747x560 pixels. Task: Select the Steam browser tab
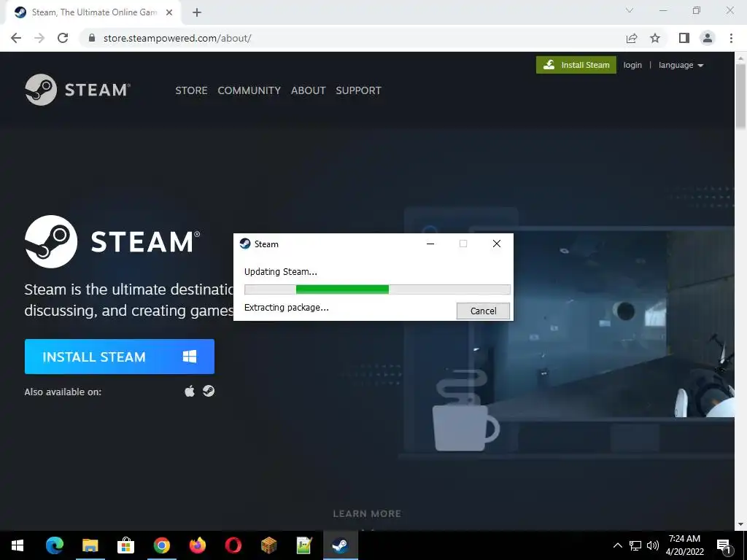pyautogui.click(x=93, y=13)
